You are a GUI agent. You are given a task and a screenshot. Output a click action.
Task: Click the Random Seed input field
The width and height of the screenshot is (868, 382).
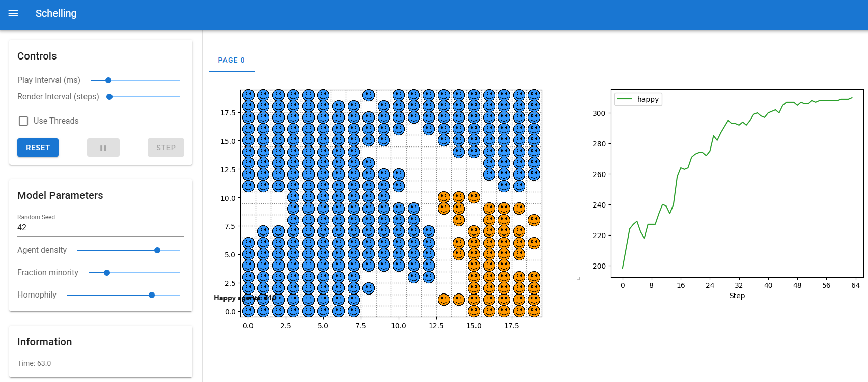click(101, 228)
